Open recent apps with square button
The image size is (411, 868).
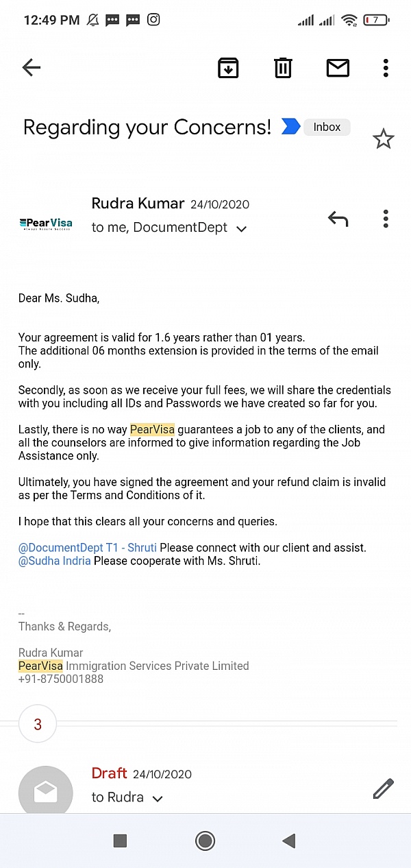coord(120,841)
